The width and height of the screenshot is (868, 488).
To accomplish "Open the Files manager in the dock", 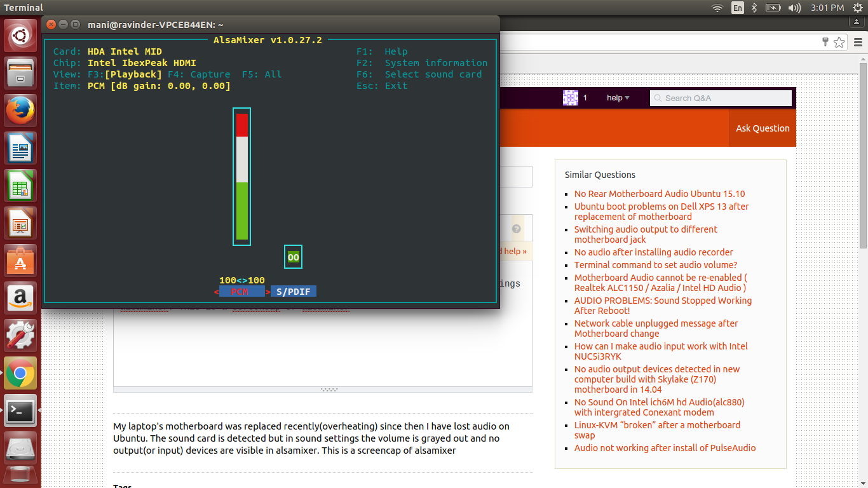I will coord(20,73).
